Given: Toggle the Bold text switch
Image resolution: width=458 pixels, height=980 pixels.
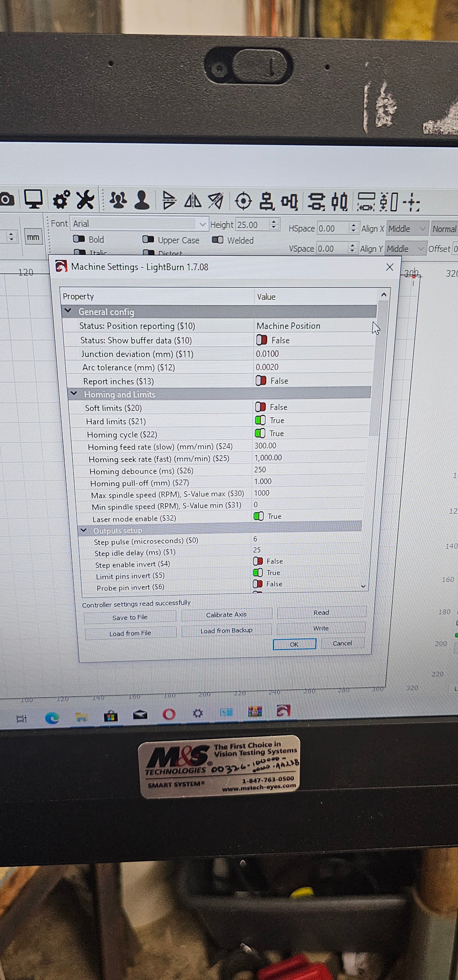Looking at the screenshot, I should click(79, 239).
